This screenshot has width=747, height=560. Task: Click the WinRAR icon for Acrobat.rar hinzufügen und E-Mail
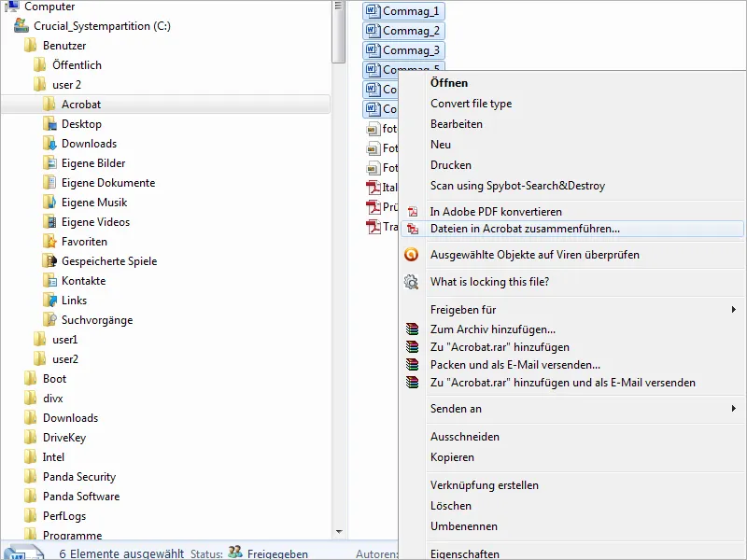412,383
